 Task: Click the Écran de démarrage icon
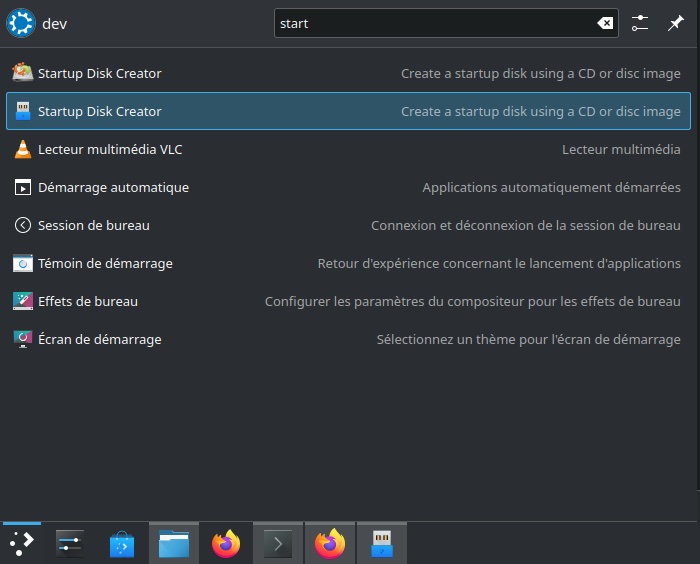(x=23, y=339)
